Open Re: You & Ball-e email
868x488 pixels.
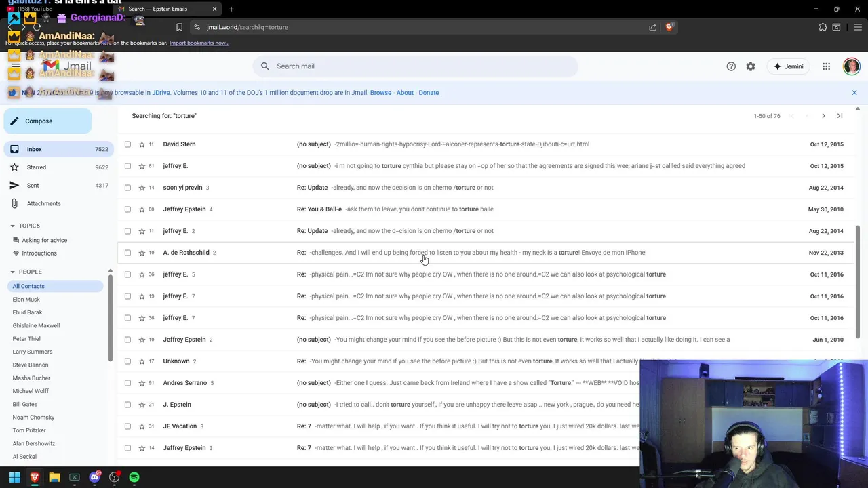coord(485,209)
